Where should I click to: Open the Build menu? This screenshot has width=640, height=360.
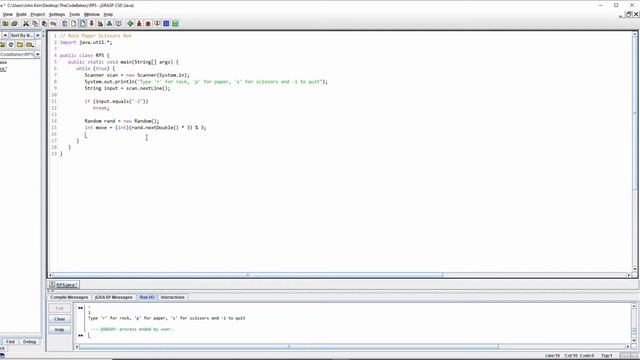pos(21,14)
